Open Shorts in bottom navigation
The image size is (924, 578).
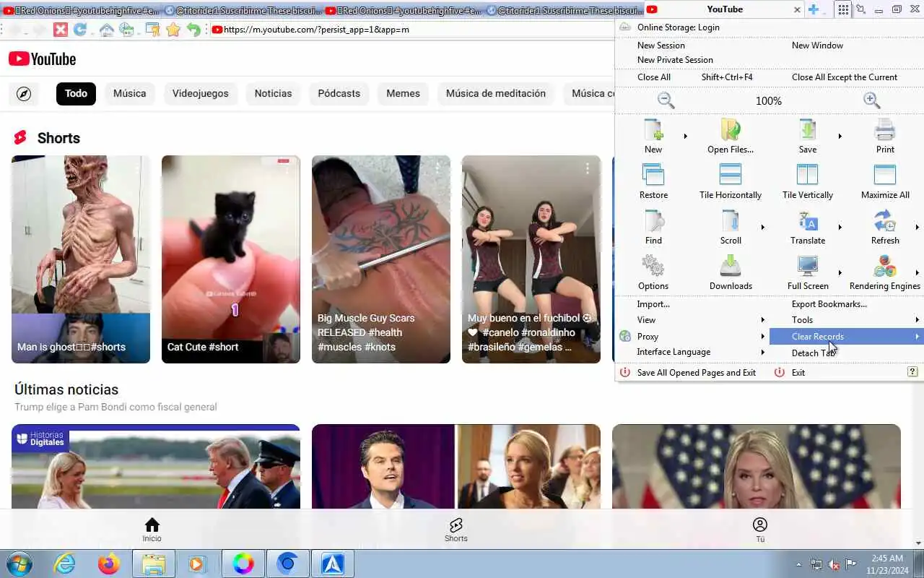point(456,530)
